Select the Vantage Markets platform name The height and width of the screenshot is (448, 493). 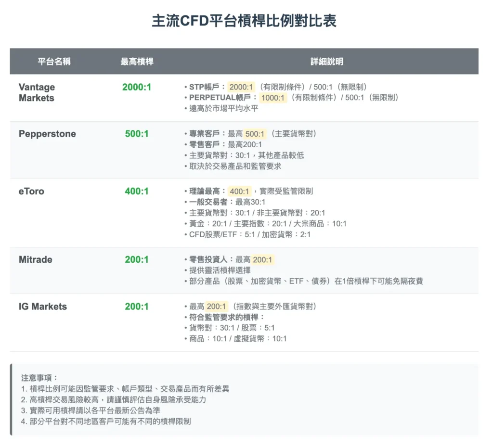click(x=37, y=92)
